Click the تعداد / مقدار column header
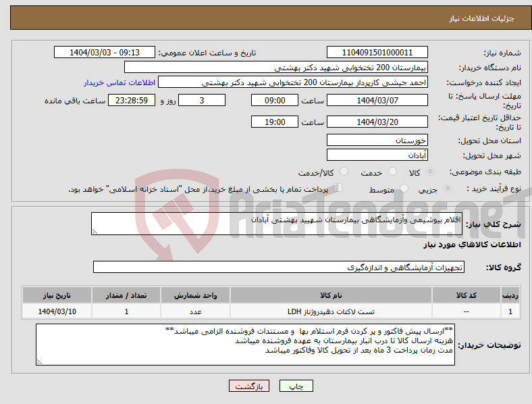The height and width of the screenshot is (404, 532). [x=126, y=295]
